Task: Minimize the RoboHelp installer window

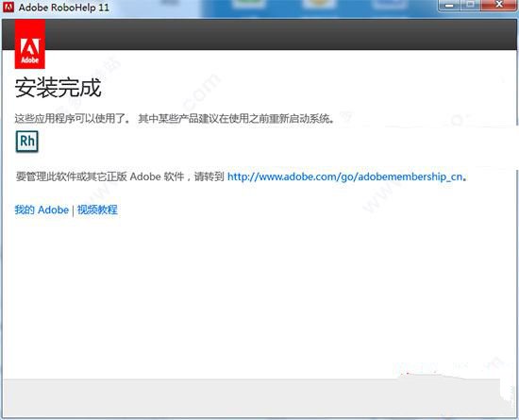Action: [449, 6]
